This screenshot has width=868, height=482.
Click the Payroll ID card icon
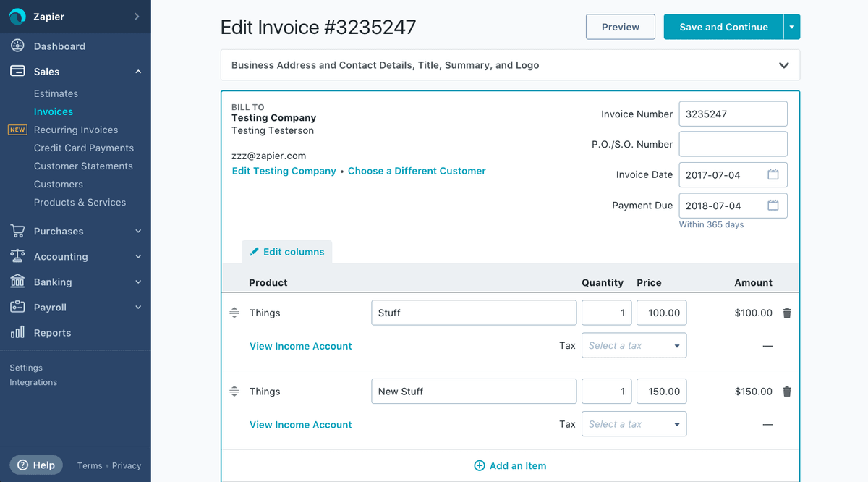click(x=17, y=307)
